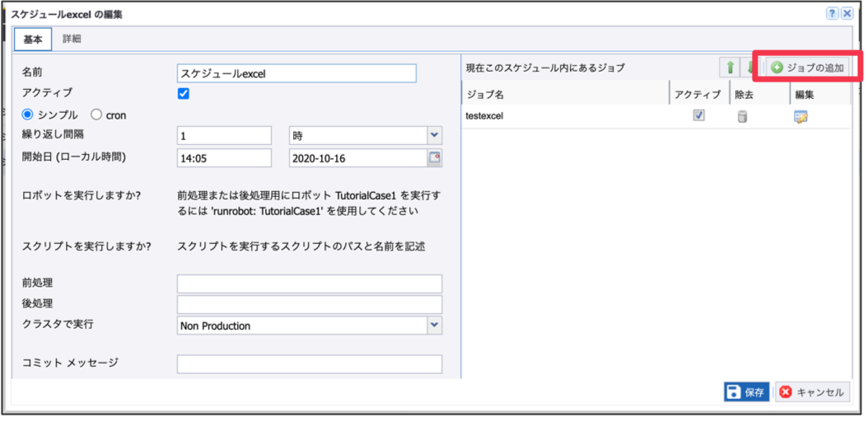868x422 pixels.
Task: Click the 名前 input field
Action: (x=296, y=73)
